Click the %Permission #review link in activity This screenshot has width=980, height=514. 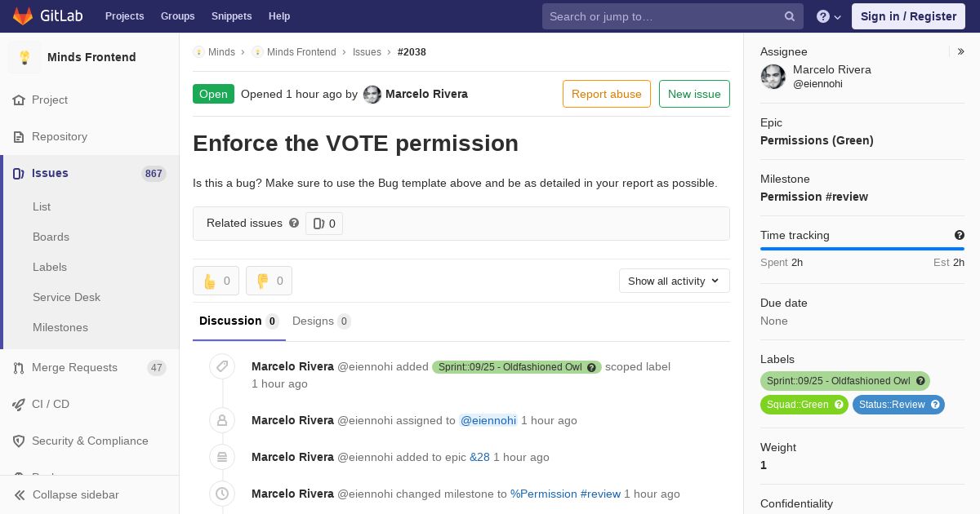click(565, 494)
